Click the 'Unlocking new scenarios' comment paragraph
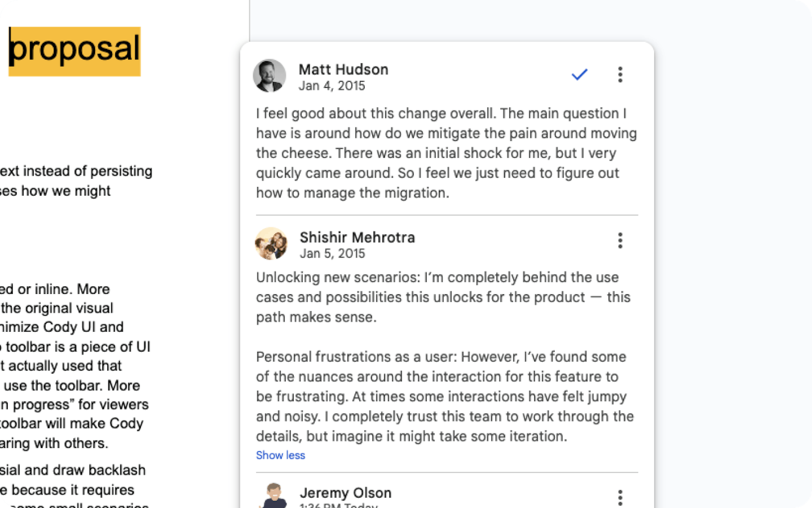This screenshot has height=508, width=812. pos(443,297)
